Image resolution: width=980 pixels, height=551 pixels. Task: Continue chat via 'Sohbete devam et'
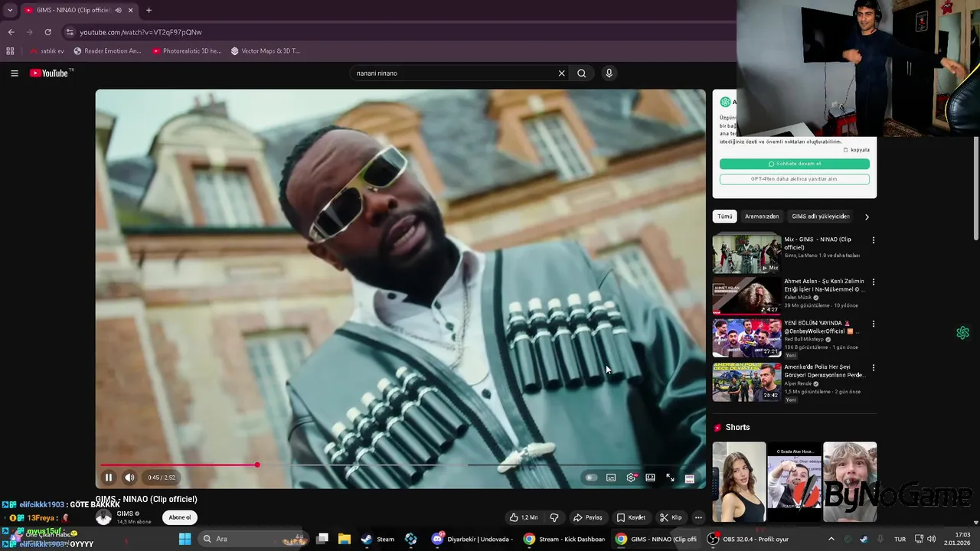coord(795,164)
